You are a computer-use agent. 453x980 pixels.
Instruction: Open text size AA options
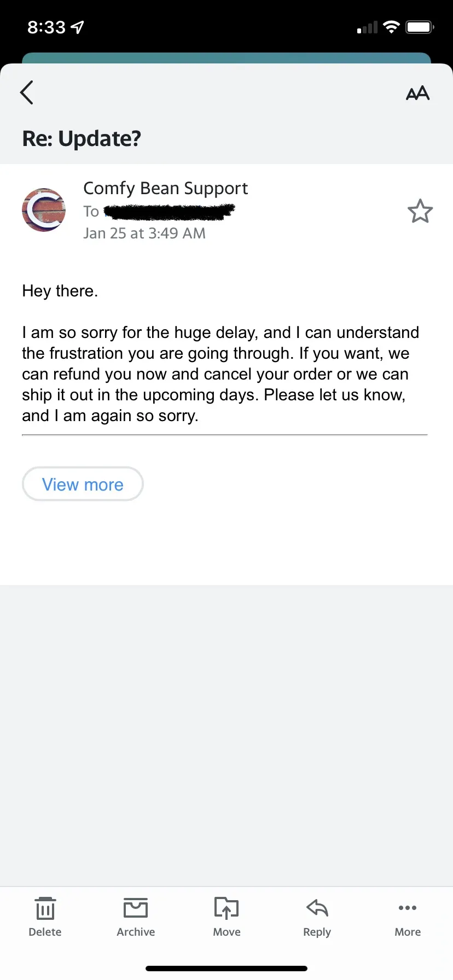417,94
